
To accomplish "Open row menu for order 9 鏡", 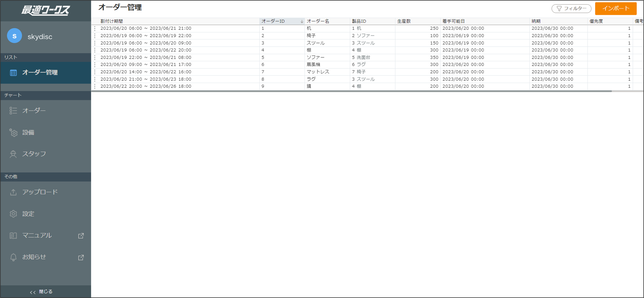I will pos(95,86).
